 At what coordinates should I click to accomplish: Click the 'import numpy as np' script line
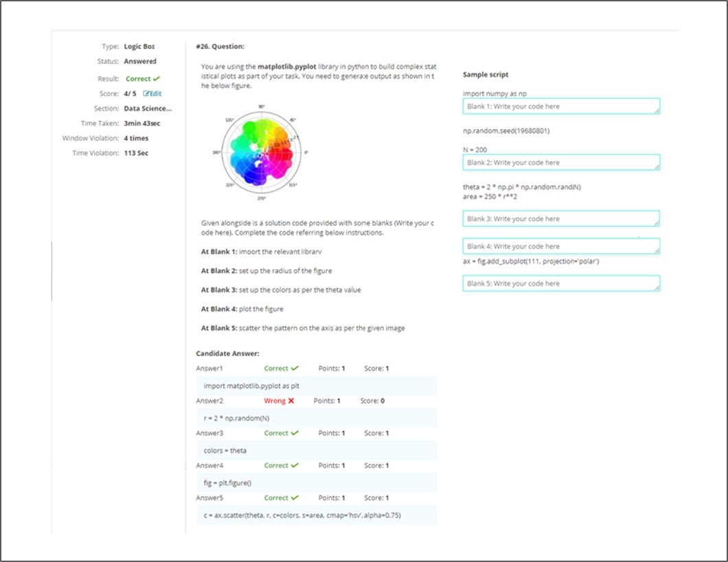[x=495, y=93]
